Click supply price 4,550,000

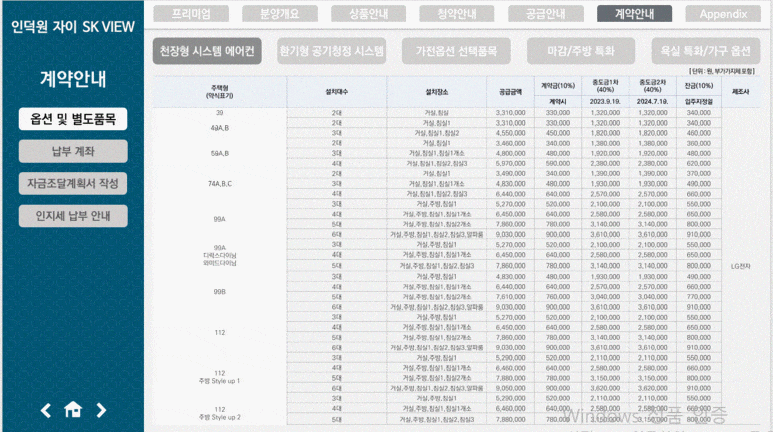[510, 133]
